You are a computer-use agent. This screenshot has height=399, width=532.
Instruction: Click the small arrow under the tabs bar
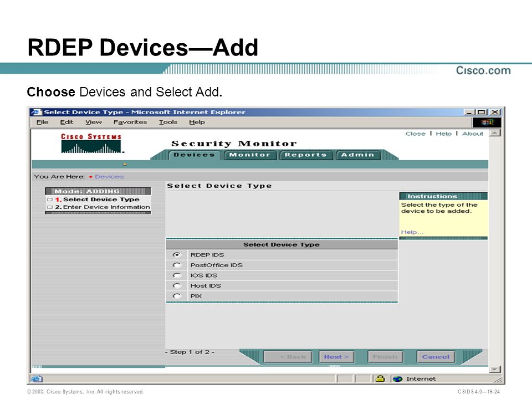click(x=125, y=165)
